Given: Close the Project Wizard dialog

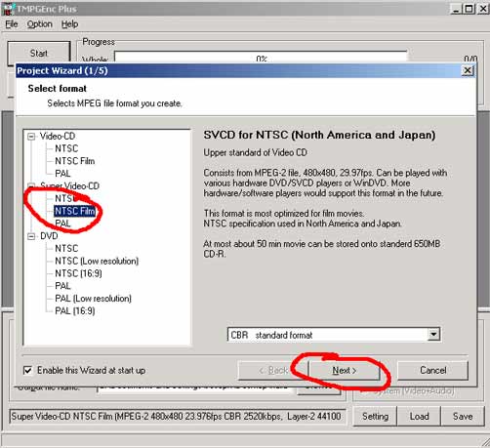Looking at the screenshot, I should coord(468,70).
